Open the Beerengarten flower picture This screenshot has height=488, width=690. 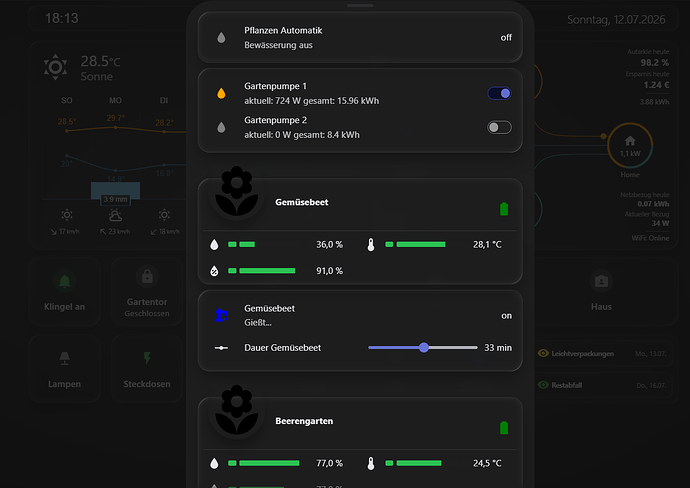pyautogui.click(x=237, y=410)
